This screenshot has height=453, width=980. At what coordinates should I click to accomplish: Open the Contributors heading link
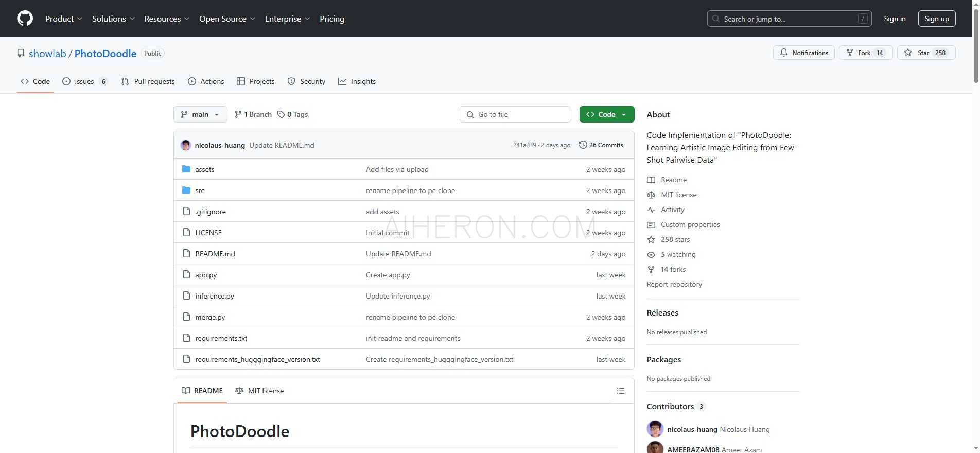pos(670,406)
